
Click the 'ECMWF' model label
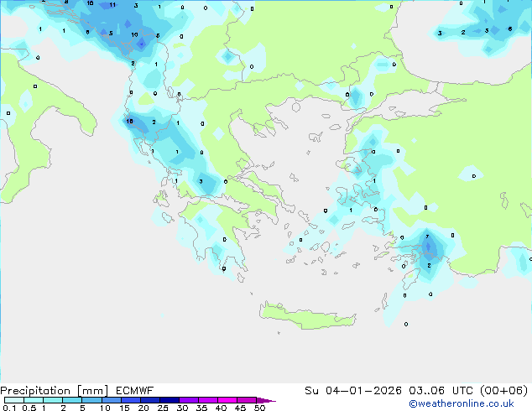(135, 391)
